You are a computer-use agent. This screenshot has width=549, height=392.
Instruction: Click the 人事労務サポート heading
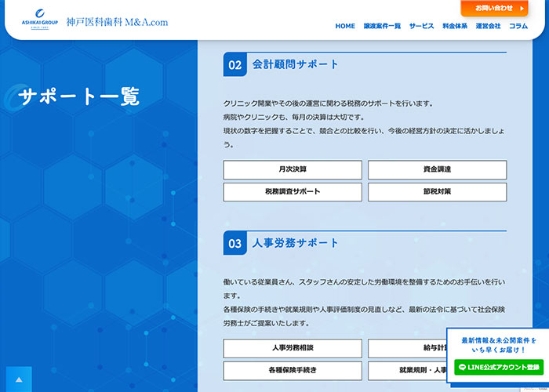tap(296, 243)
